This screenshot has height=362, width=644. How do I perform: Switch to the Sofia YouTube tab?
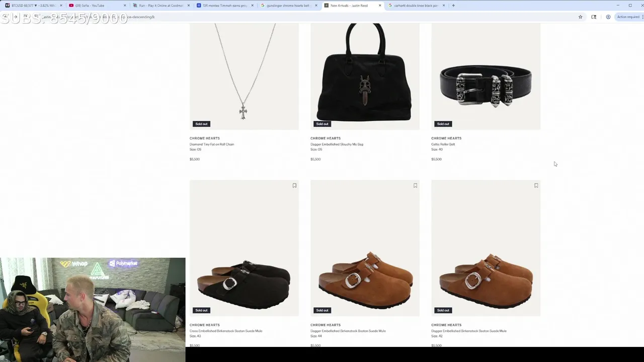coord(96,6)
